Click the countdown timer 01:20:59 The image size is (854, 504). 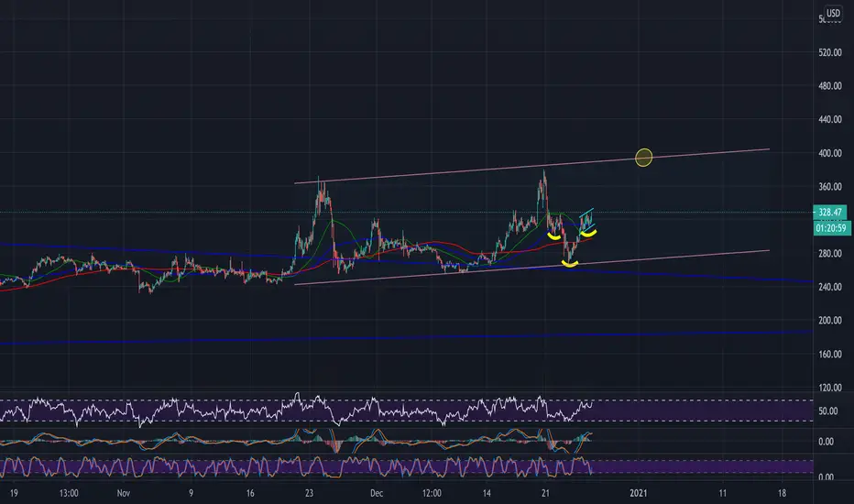click(832, 228)
